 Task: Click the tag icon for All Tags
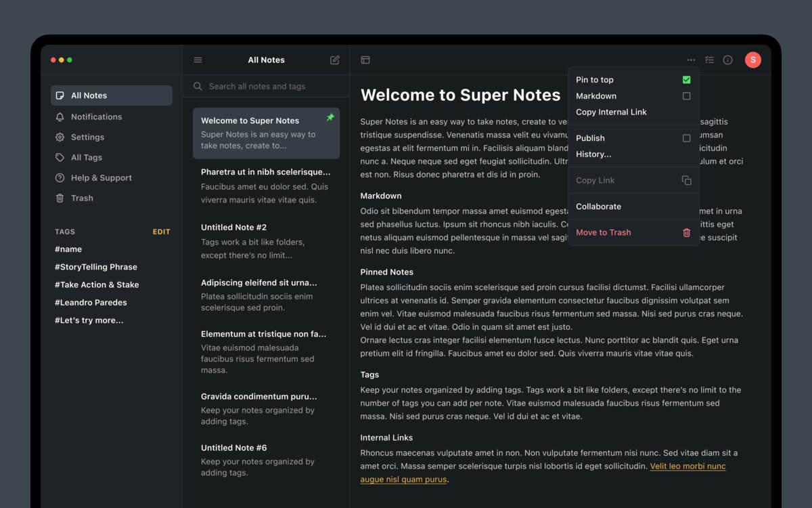point(60,157)
